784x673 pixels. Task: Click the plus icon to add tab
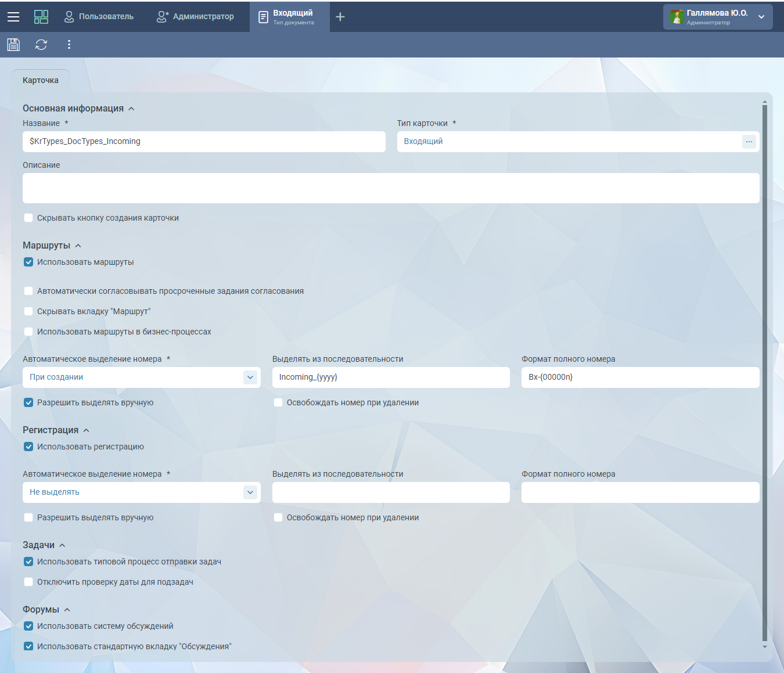tap(340, 17)
